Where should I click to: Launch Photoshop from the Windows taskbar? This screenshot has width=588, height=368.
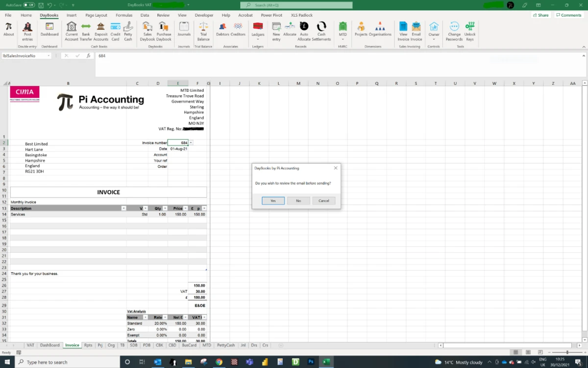click(x=311, y=362)
